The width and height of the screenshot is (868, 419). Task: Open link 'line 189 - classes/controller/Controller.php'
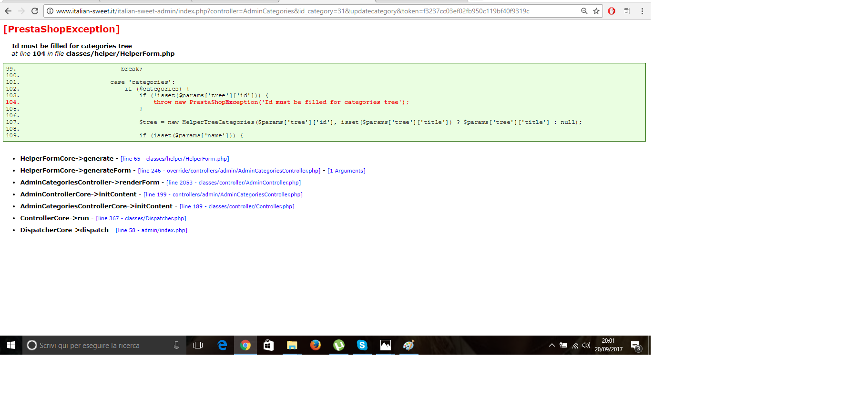click(x=237, y=206)
